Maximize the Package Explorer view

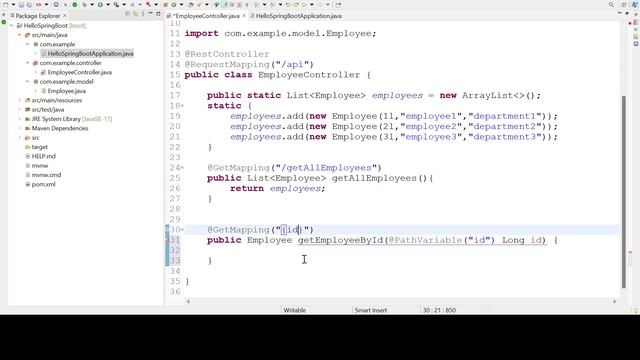[158, 14]
